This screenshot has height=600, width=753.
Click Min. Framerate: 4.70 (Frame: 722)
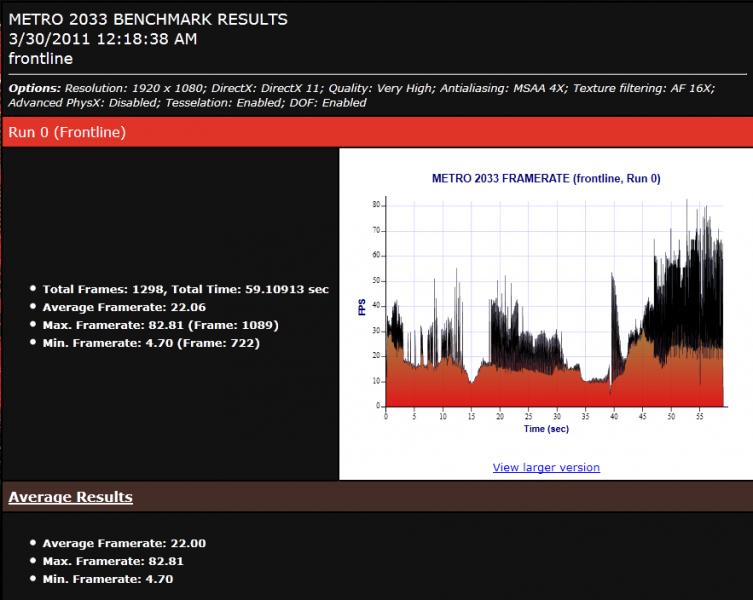pyautogui.click(x=151, y=343)
